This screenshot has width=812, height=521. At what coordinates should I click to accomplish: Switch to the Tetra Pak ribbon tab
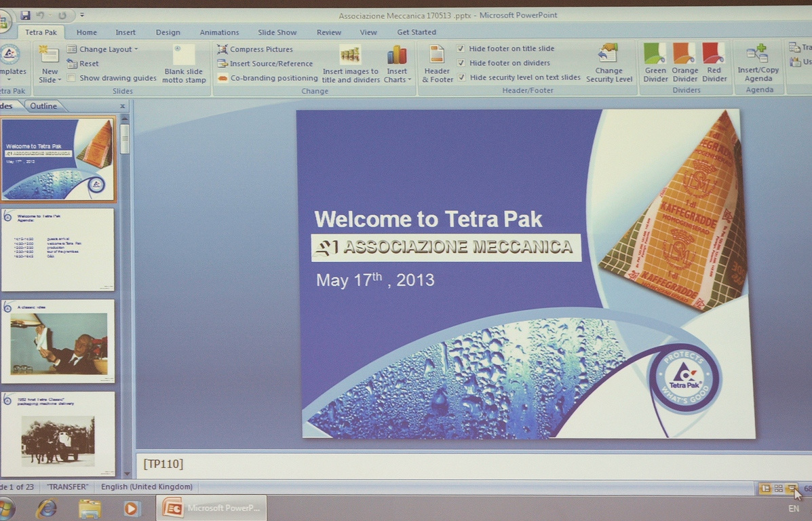click(x=41, y=32)
